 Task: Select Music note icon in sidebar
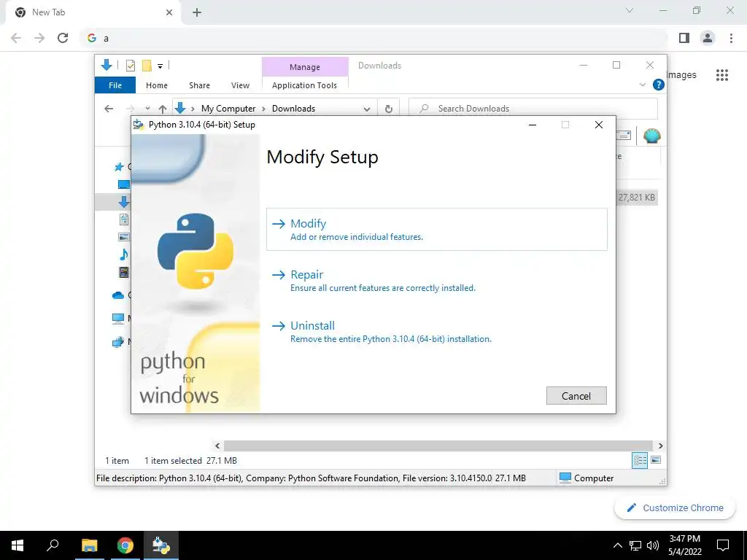124,254
